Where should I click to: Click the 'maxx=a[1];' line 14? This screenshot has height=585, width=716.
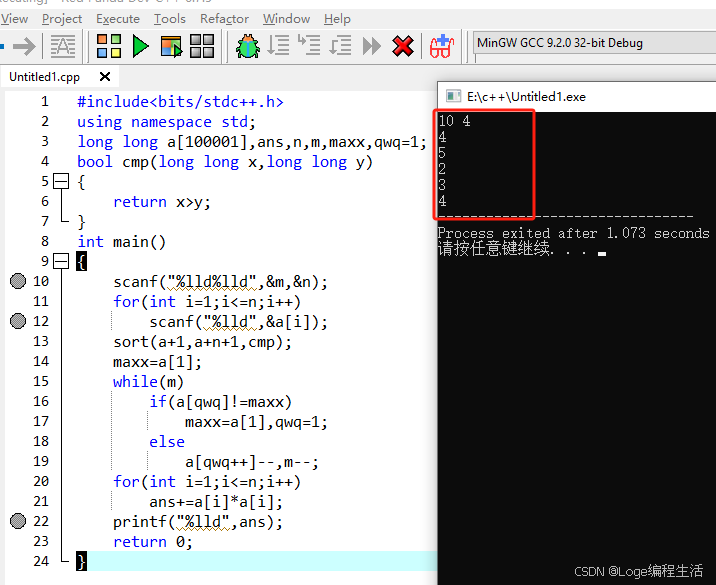158,362
